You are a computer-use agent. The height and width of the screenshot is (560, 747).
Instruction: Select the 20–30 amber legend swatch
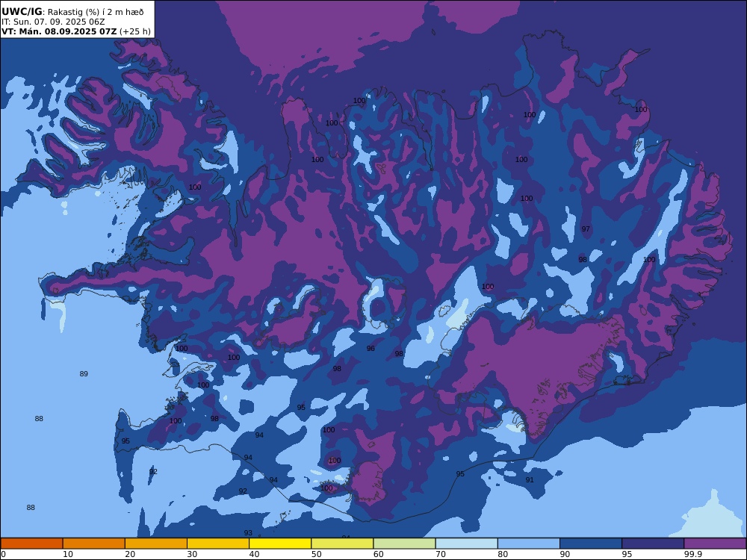[156, 544]
